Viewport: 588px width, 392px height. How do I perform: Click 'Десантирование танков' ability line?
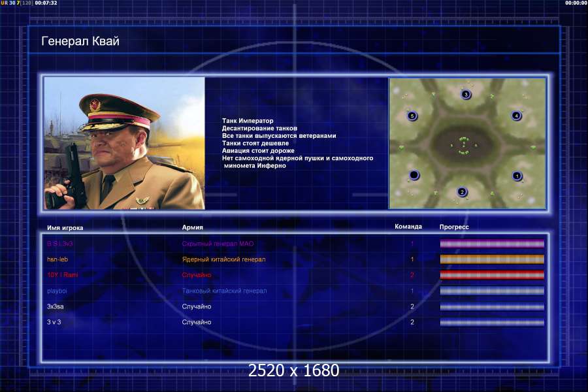259,128
